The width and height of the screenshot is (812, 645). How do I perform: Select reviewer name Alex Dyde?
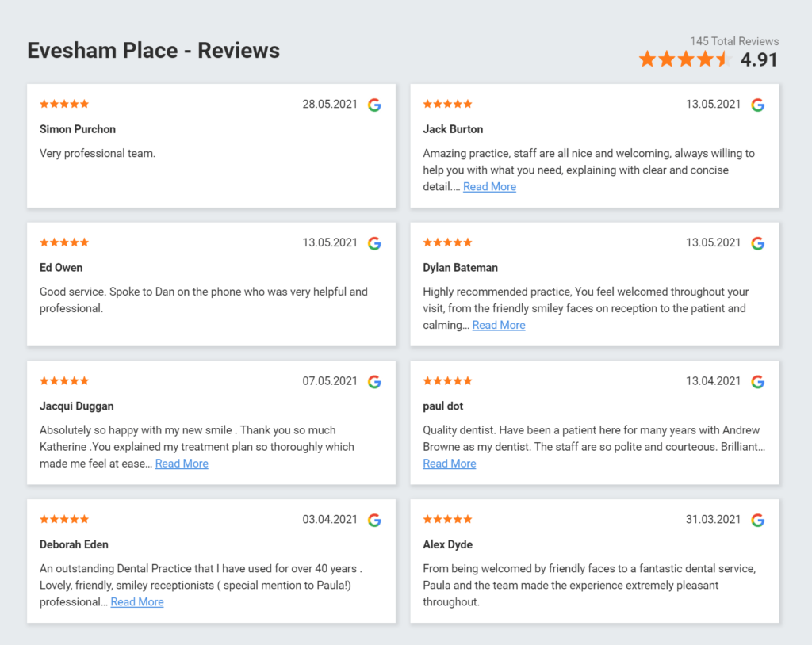point(448,544)
